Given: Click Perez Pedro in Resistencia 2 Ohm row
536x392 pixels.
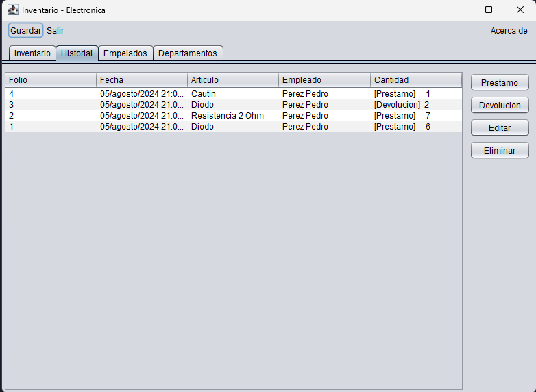Looking at the screenshot, I should click(324, 116).
